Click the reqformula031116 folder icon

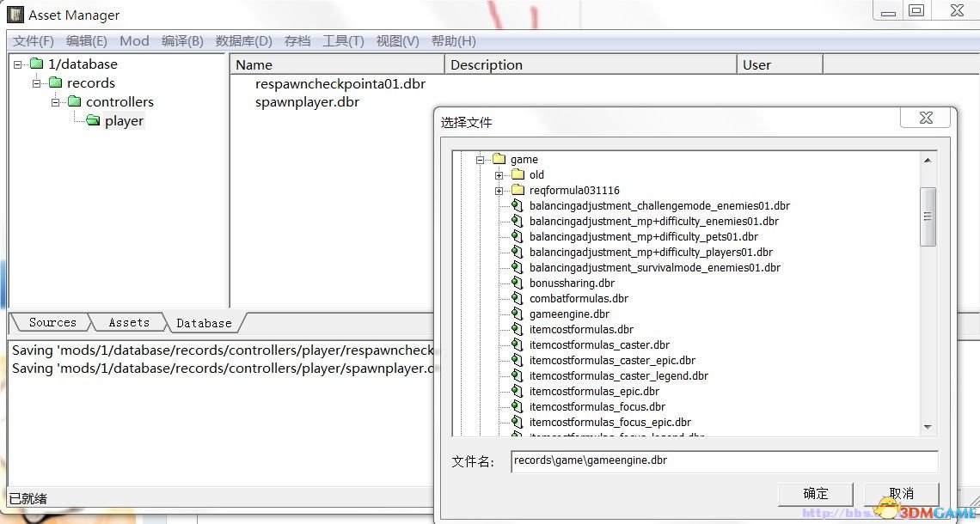518,191
